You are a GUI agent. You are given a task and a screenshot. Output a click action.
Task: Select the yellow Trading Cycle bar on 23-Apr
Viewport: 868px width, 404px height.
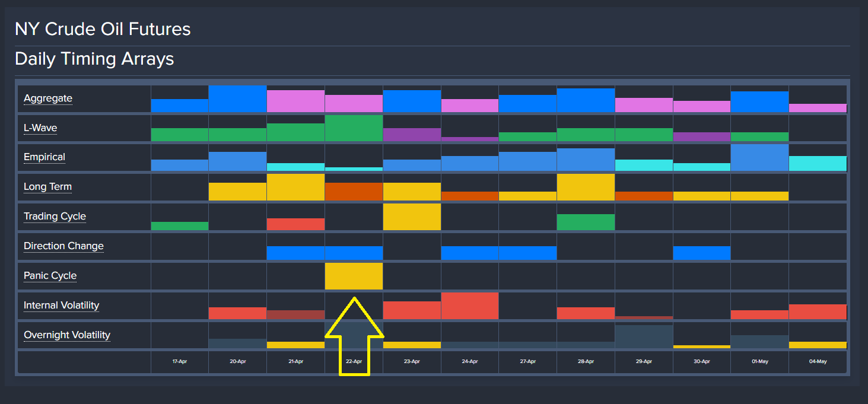pos(412,217)
